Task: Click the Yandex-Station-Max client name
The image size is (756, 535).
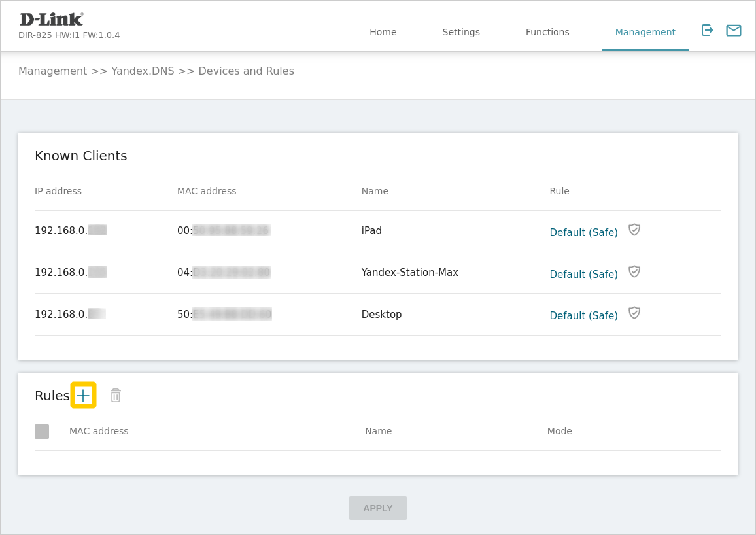Action: pyautogui.click(x=409, y=273)
